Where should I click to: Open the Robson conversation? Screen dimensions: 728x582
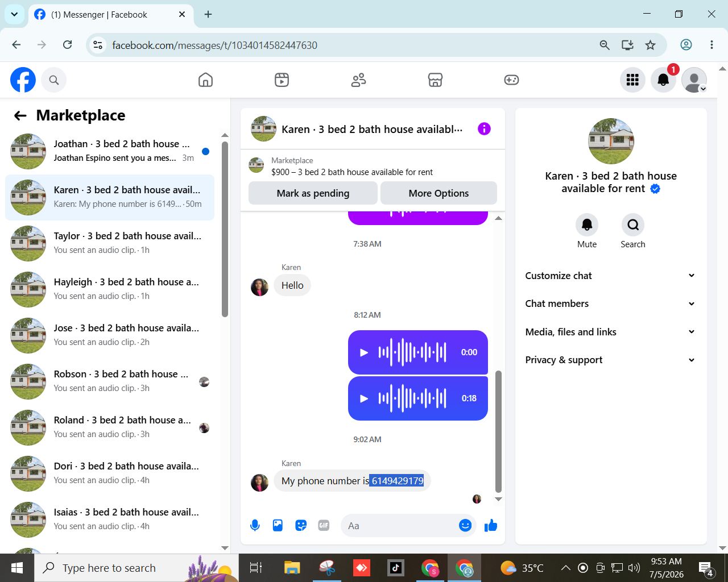click(x=110, y=381)
